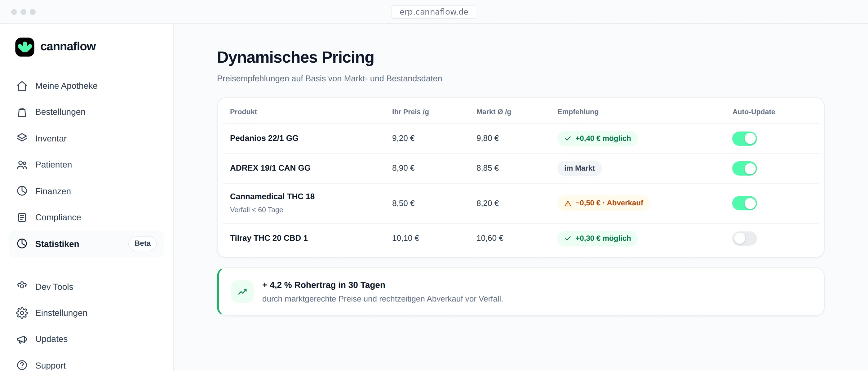Screen dimensions: 868x371
Task: Click the Dynamisches Pricing page heading
Action: point(295,57)
